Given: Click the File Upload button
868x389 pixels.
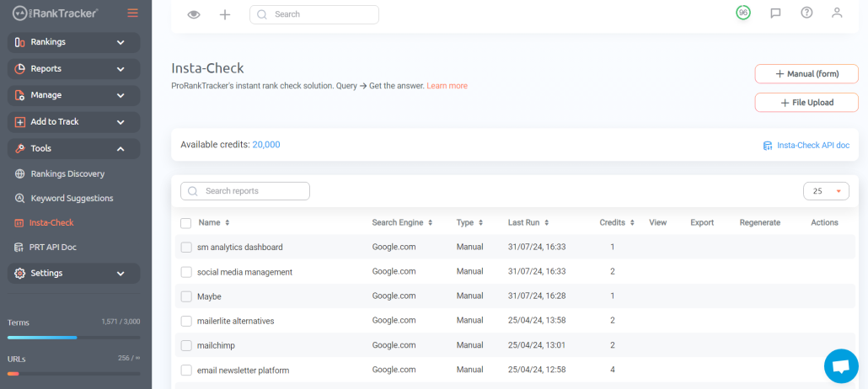Looking at the screenshot, I should 806,103.
